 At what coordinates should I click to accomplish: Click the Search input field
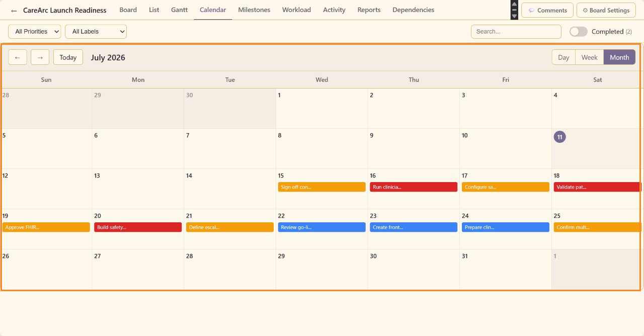pyautogui.click(x=516, y=31)
